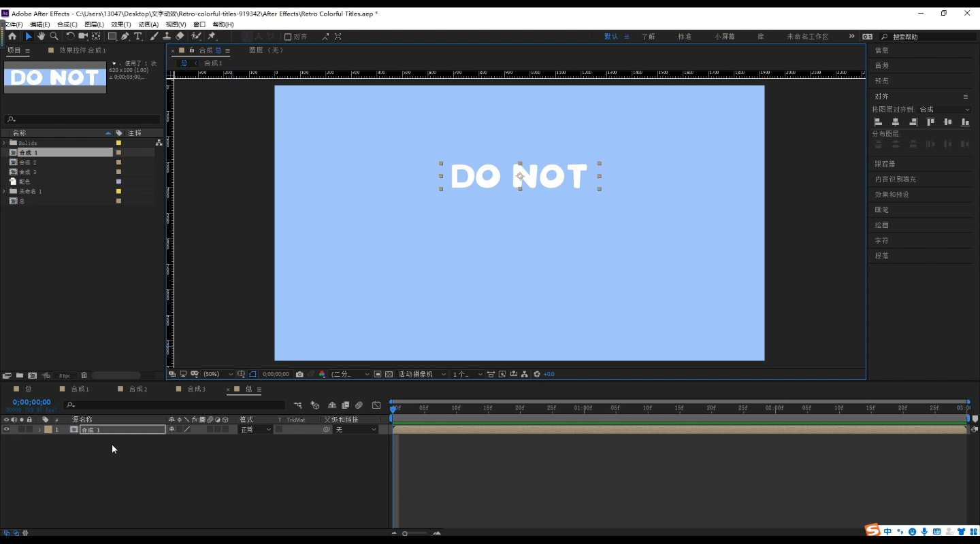Select the Eraser tool
The width and height of the screenshot is (980, 544).
pos(180,37)
